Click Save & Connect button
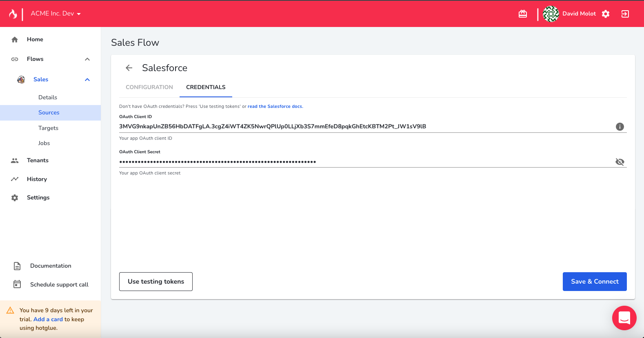 [x=595, y=282]
